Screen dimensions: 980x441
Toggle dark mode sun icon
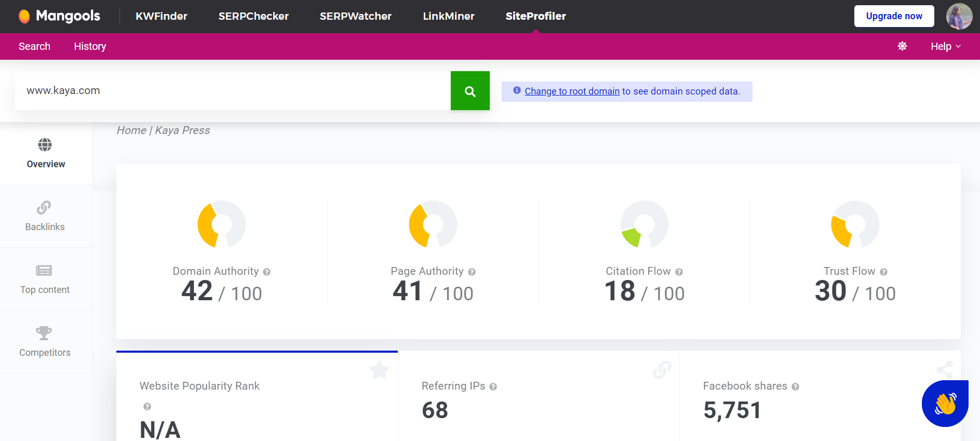[x=903, y=46]
